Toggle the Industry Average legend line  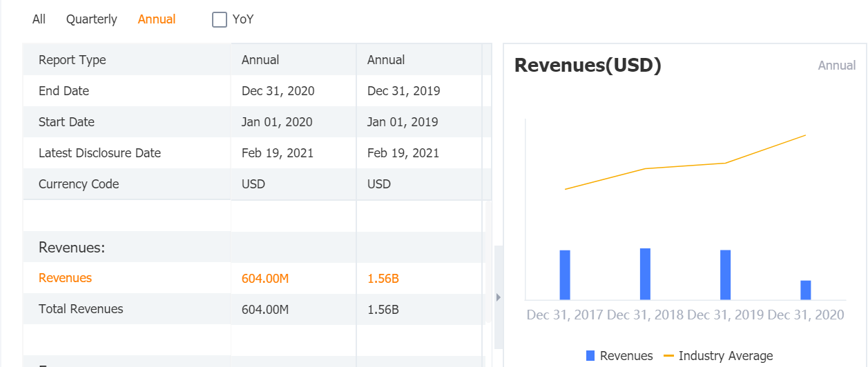coord(668,356)
